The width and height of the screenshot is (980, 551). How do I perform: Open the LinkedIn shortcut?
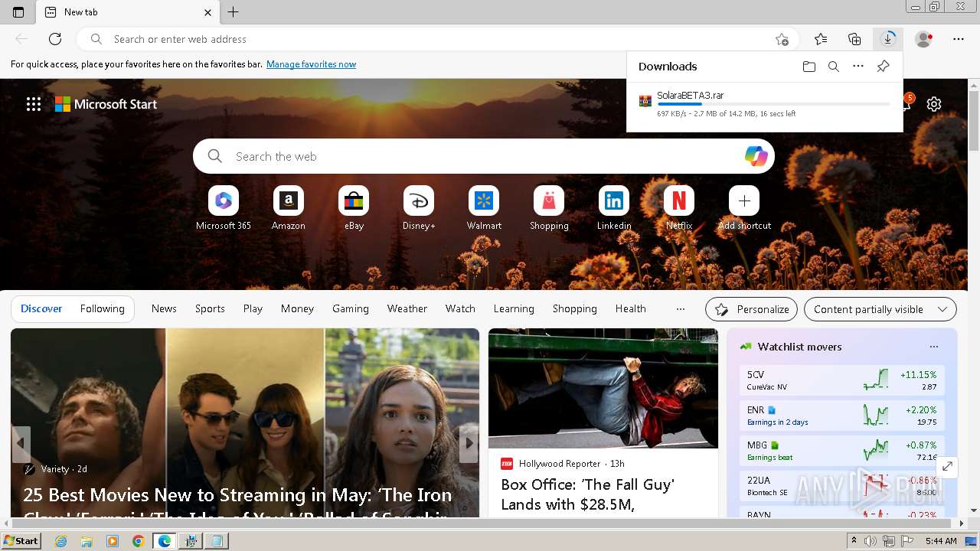(x=614, y=208)
